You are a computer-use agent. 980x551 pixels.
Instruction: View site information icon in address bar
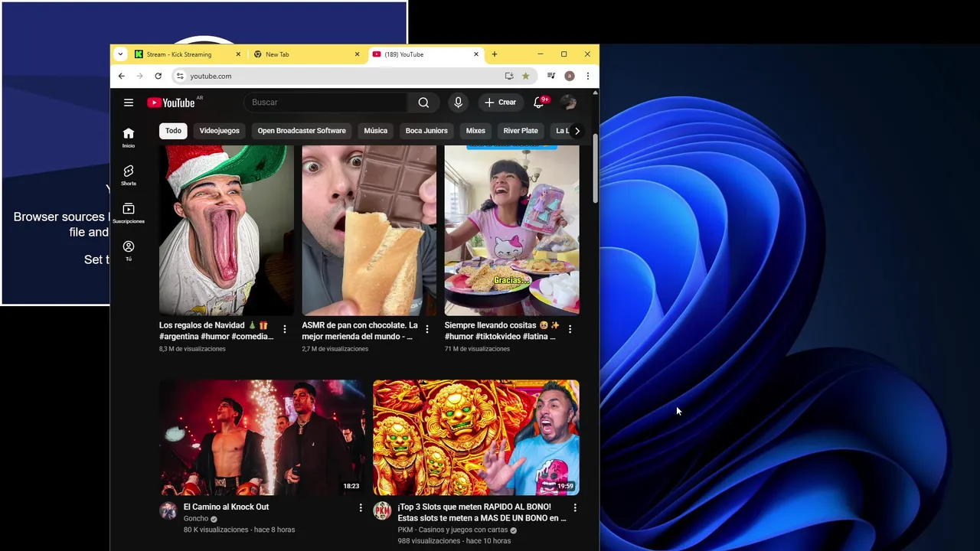click(x=180, y=76)
